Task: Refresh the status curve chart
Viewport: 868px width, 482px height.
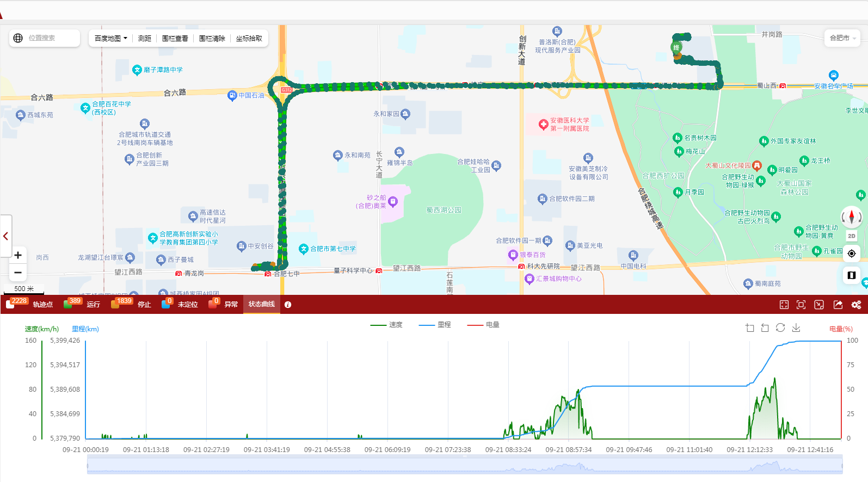Action: click(780, 327)
